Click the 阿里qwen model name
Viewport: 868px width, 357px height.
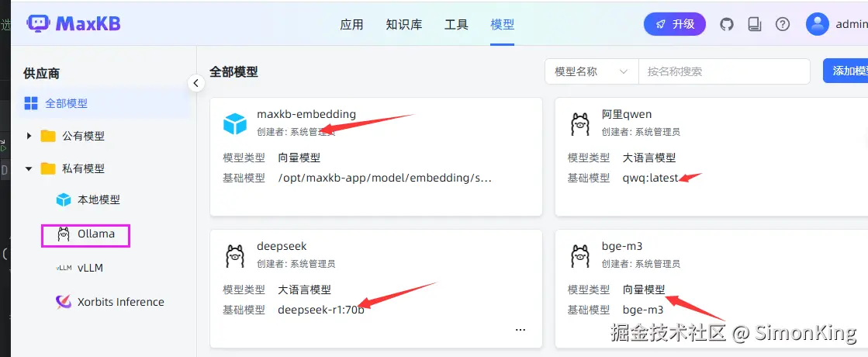[627, 115]
